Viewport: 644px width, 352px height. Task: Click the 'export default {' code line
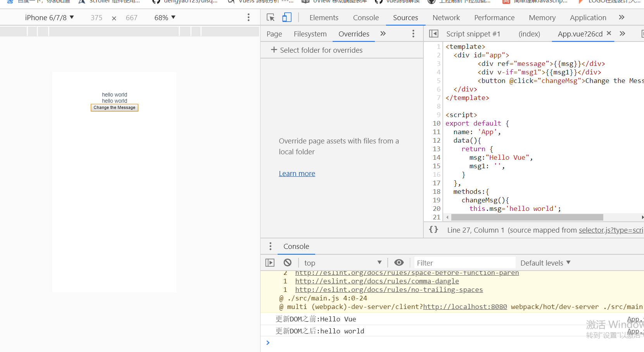click(477, 123)
